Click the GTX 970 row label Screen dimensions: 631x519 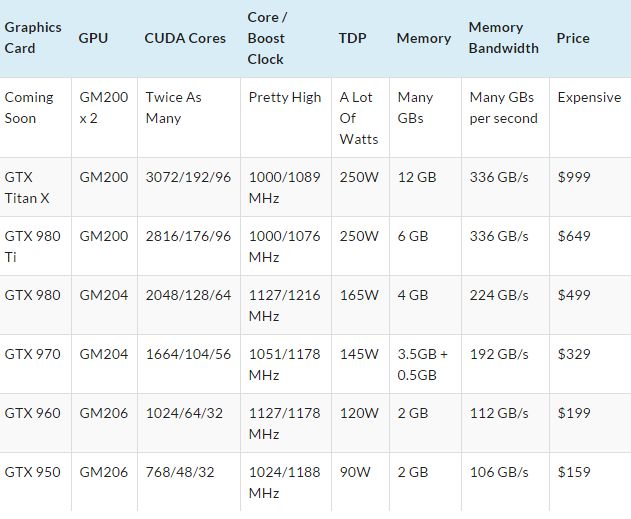[33, 354]
